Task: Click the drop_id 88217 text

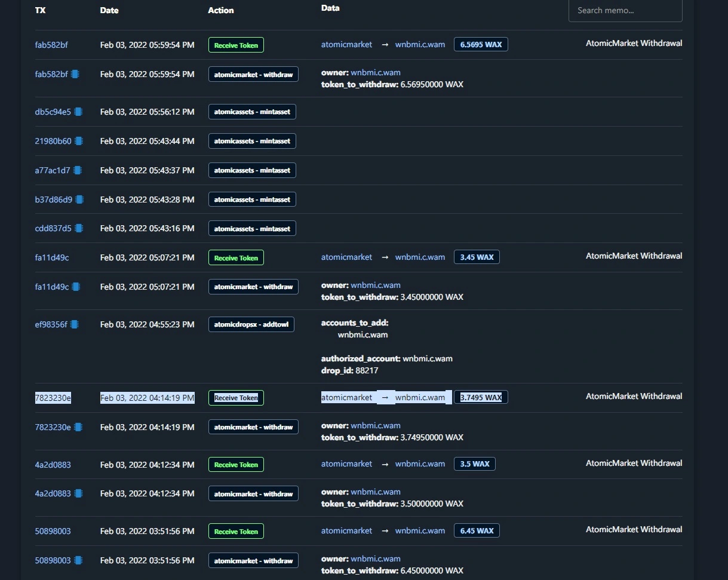Action: (350, 370)
